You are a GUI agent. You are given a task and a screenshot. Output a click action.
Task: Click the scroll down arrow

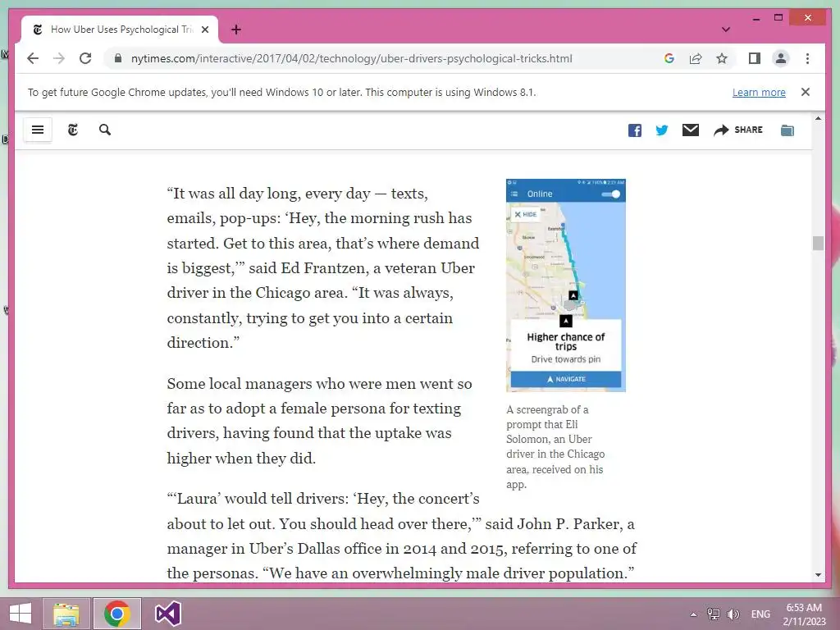818,575
